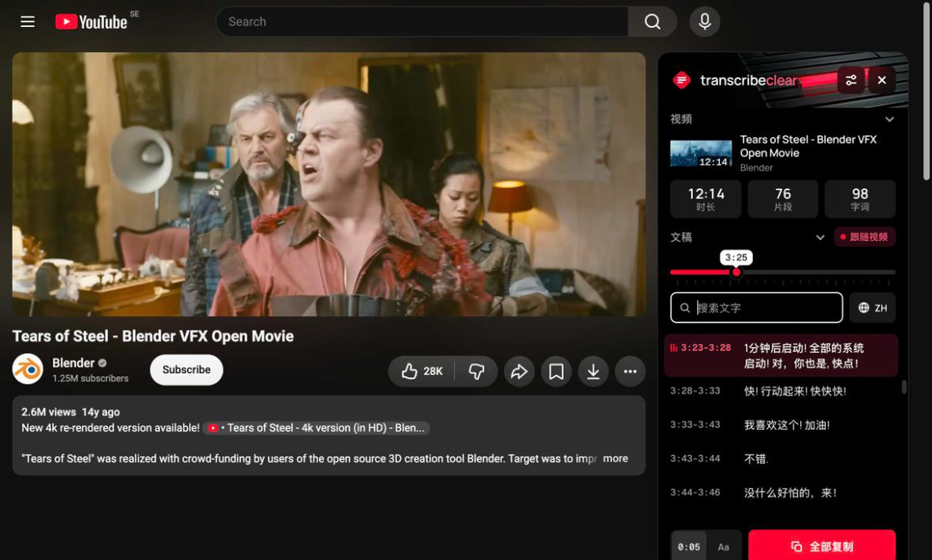Collapse the 文稿 transcript section chevron
This screenshot has height=560, width=932.
tap(820, 238)
